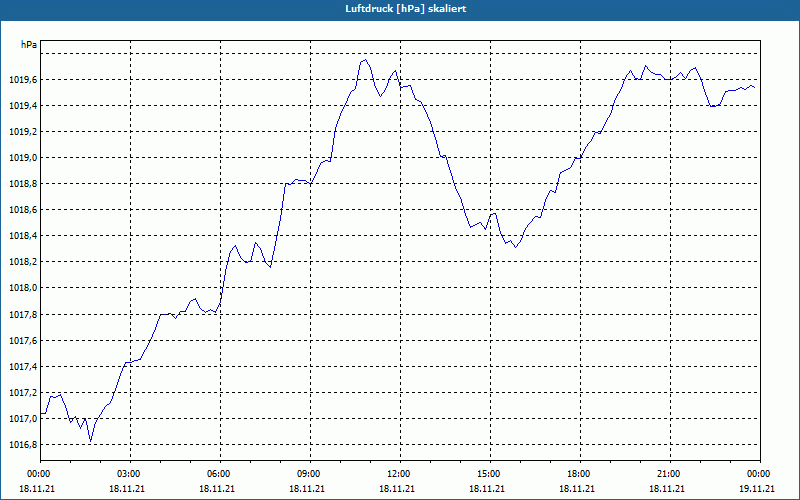Click the 06:00 time label
The height and width of the screenshot is (500, 800).
pos(220,473)
